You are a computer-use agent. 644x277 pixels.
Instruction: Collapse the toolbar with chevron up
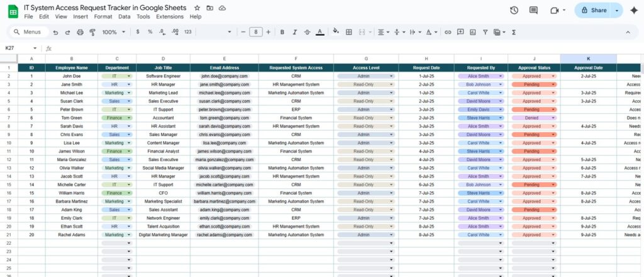pos(628,32)
